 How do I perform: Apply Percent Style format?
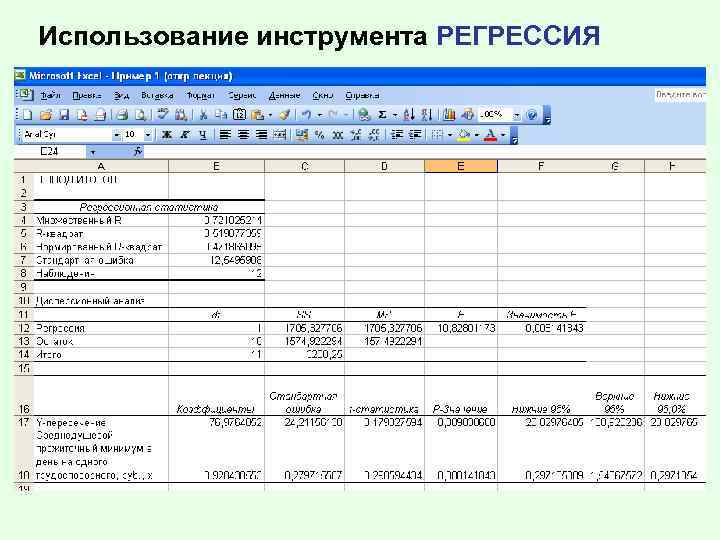click(x=320, y=135)
